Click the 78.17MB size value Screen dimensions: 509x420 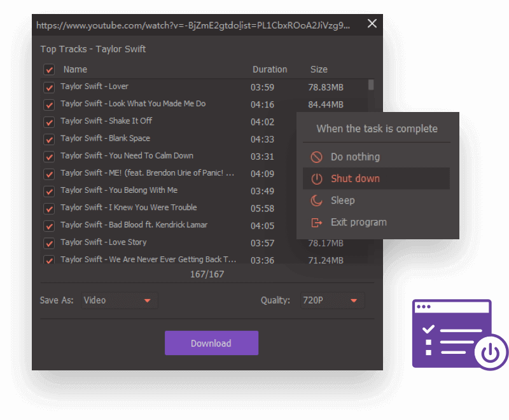coord(326,243)
